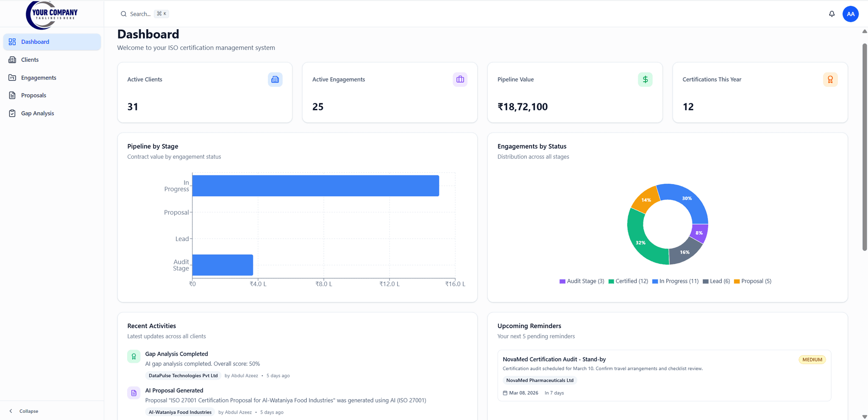Click the scrollbar down arrow
The height and width of the screenshot is (420, 868).
pos(865,417)
